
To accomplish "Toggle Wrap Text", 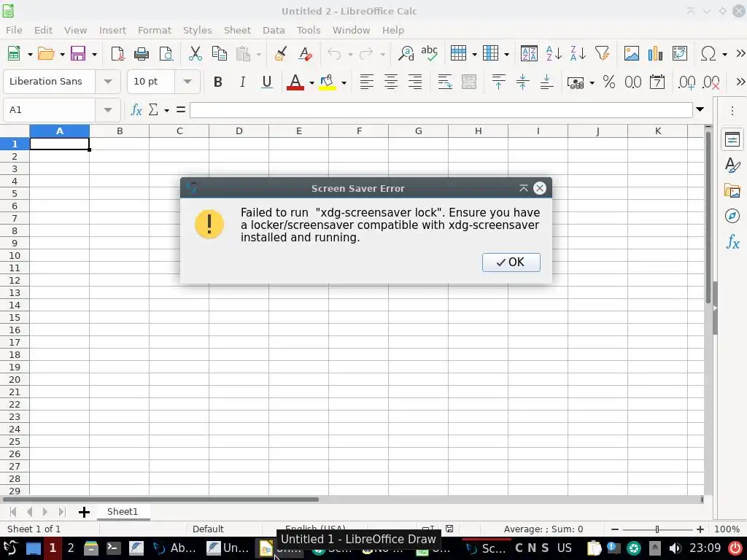I will click(x=444, y=82).
